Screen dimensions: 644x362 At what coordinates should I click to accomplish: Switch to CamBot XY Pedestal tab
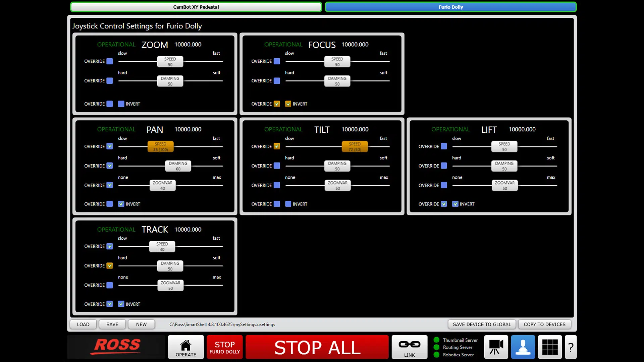pos(196,7)
